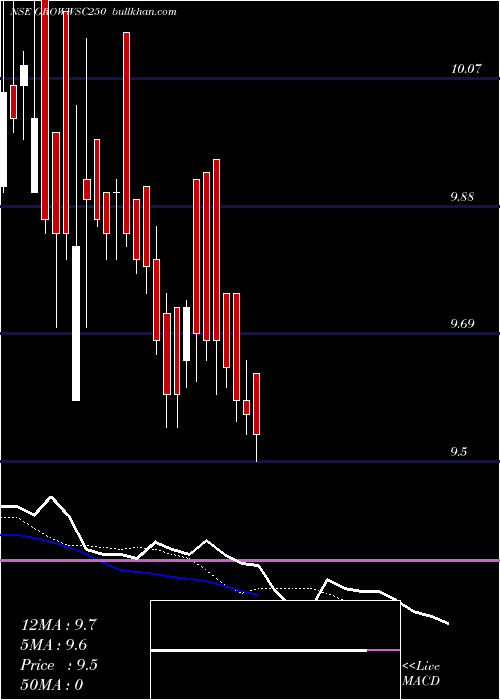
Task: Click the <<Live MACD label
Action: [x=421, y=673]
